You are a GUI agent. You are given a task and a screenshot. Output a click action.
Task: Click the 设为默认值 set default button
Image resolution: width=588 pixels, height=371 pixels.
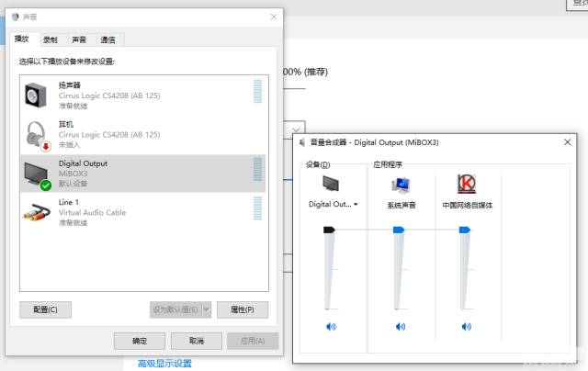click(175, 309)
